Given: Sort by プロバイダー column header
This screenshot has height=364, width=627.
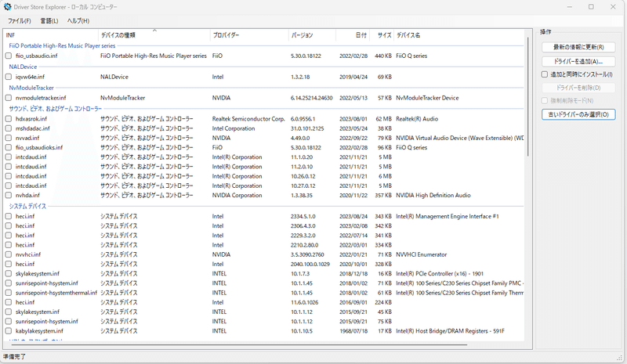Looking at the screenshot, I should 249,35.
